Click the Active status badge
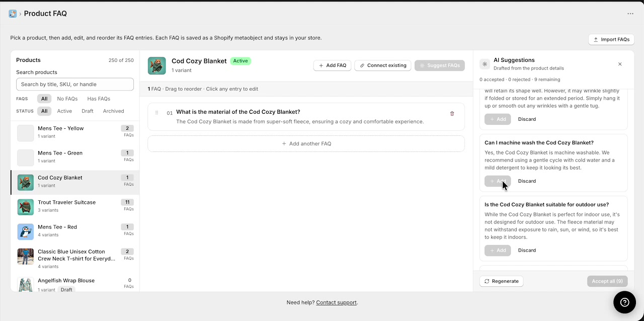Screen dimensions: 644x321 (240, 61)
